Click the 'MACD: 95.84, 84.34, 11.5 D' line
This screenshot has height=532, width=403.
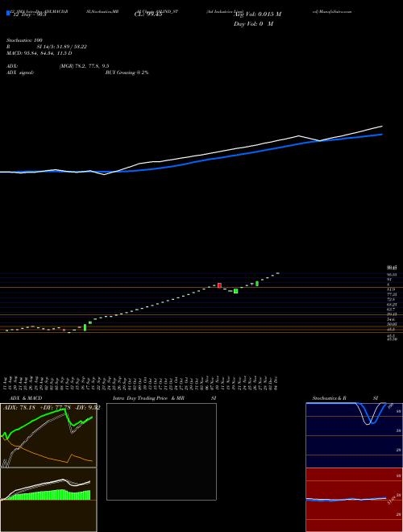(39, 53)
